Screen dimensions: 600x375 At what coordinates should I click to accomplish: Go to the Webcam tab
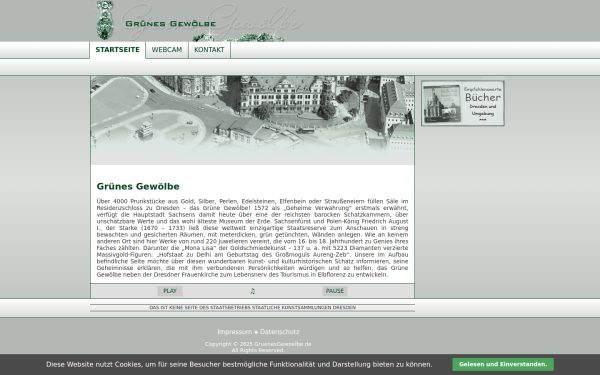pyautogui.click(x=167, y=50)
